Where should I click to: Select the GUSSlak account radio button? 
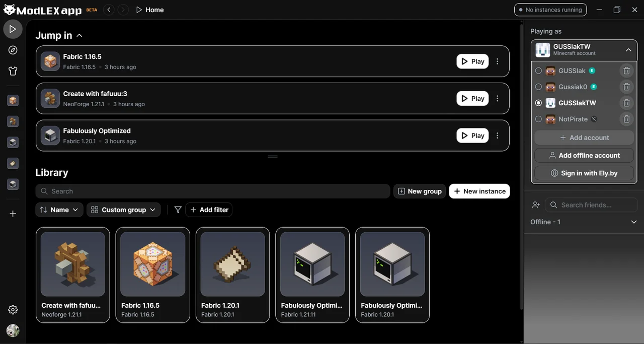[538, 71]
